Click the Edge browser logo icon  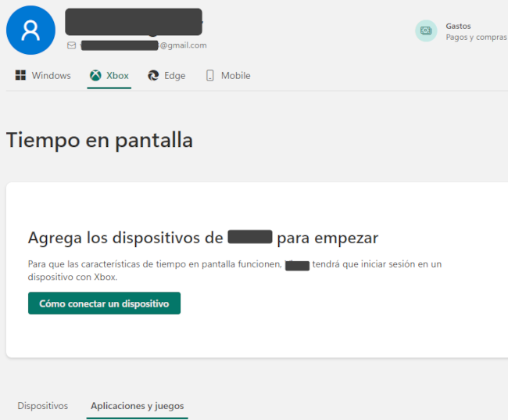(x=153, y=76)
